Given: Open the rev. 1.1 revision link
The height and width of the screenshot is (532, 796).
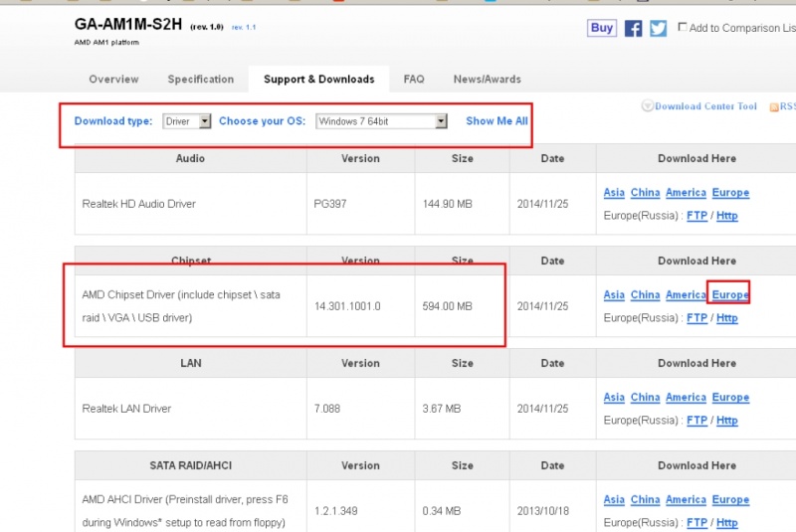Looking at the screenshot, I should coord(244,28).
